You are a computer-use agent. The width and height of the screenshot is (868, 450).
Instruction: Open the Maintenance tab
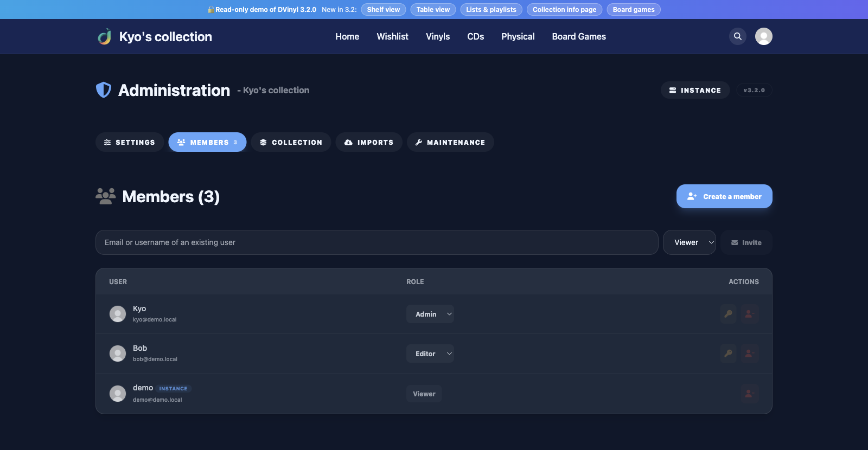point(450,142)
